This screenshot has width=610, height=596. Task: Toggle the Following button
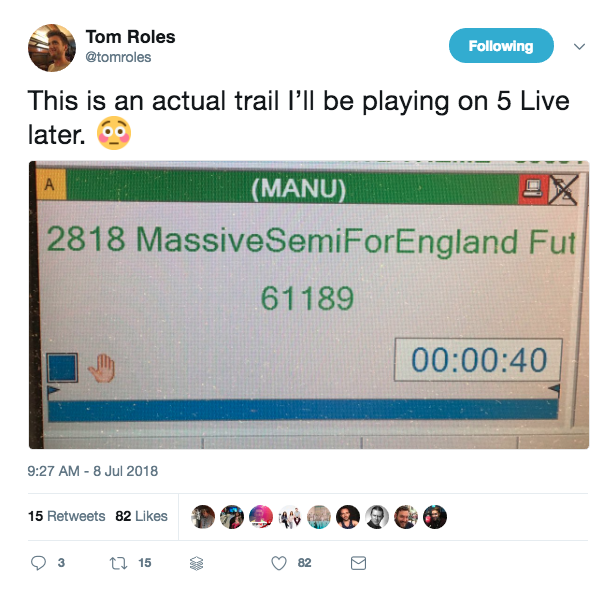[501, 46]
